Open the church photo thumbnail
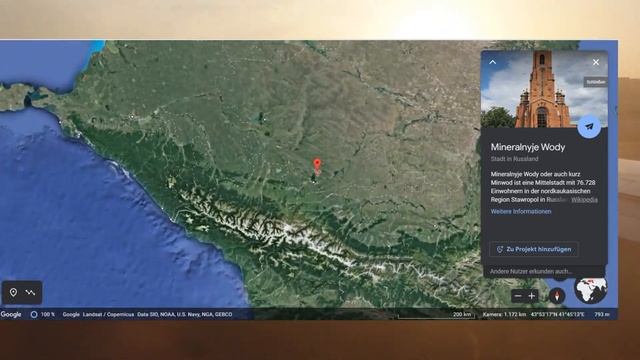The image size is (640, 360). pyautogui.click(x=544, y=89)
